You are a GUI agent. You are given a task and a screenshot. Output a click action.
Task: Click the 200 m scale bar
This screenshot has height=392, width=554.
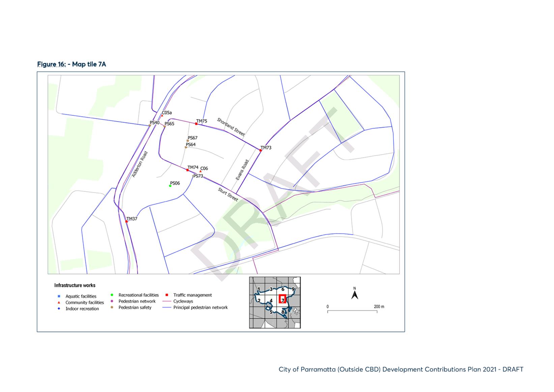(x=352, y=311)
